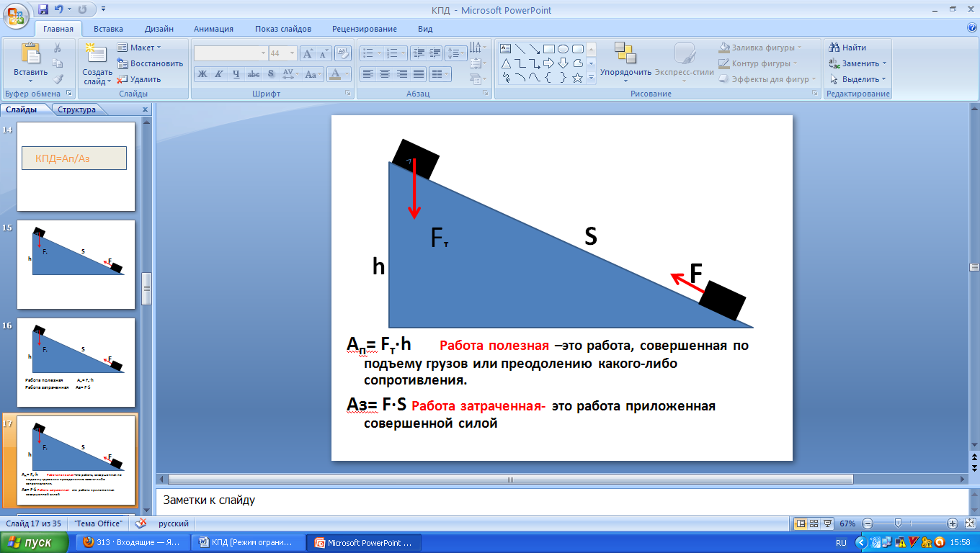The height and width of the screenshot is (553, 980).
Task: Toggle underline formatting Ч
Action: pyautogui.click(x=236, y=73)
